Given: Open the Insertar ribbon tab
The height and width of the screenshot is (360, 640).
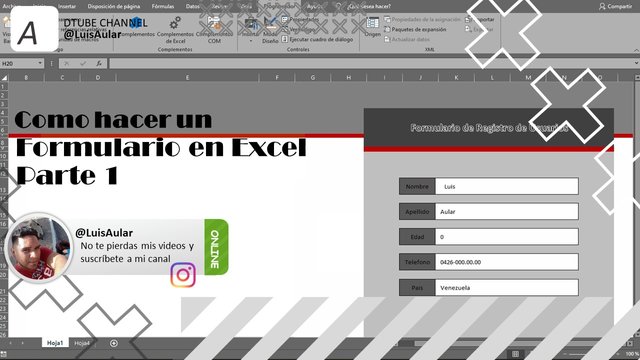Looking at the screenshot, I should click(x=67, y=6).
